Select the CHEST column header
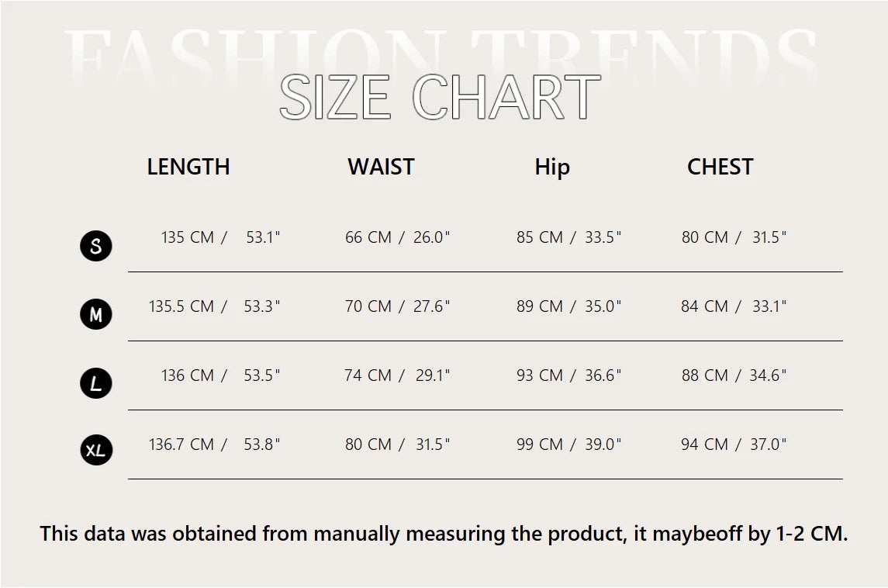The height and width of the screenshot is (588, 888). [720, 167]
